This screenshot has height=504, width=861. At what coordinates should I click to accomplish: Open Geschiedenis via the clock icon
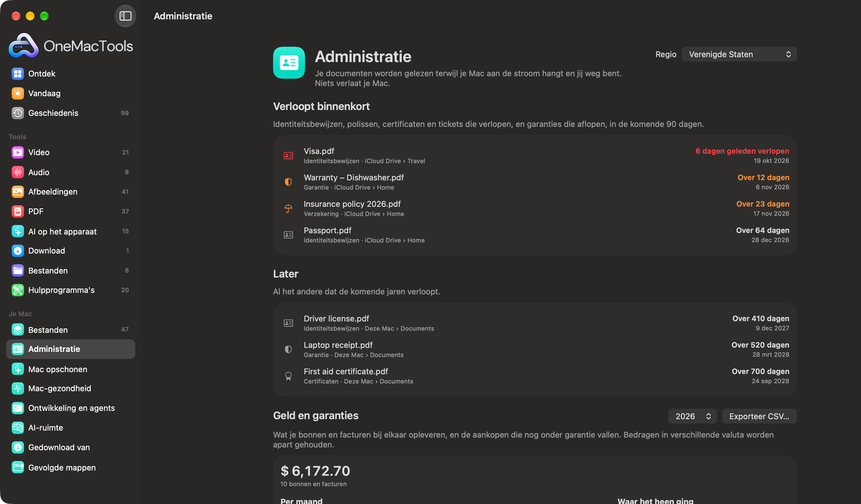(18, 113)
